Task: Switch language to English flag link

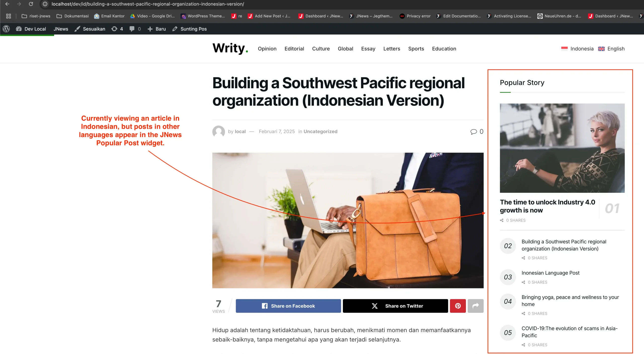Action: point(611,49)
